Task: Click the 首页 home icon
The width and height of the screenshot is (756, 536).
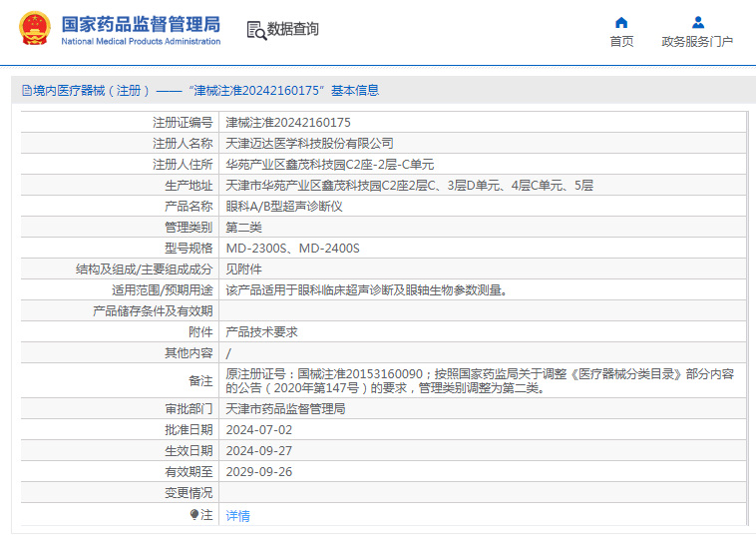Action: (x=621, y=23)
